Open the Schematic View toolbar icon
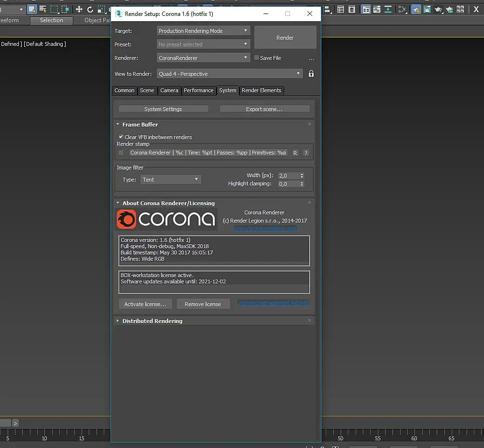Viewport: 484px width, 448px height. coord(387,9)
